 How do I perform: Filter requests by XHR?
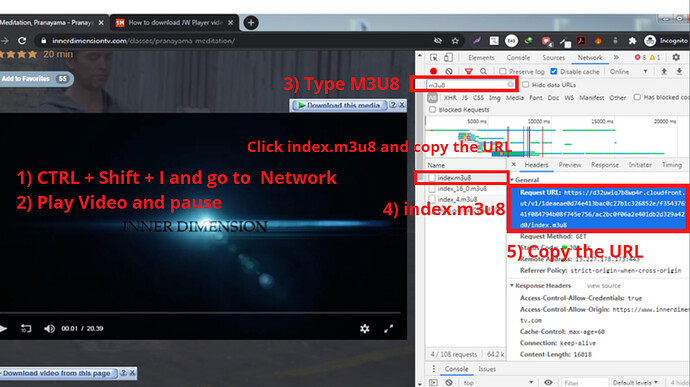450,98
